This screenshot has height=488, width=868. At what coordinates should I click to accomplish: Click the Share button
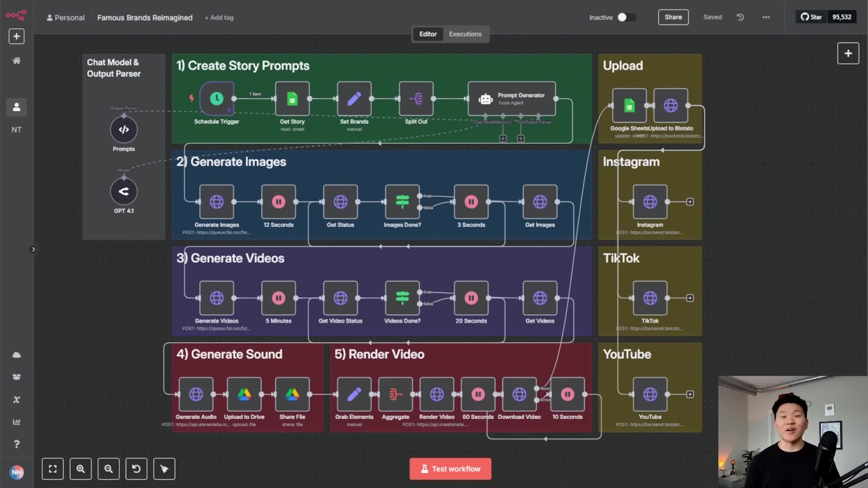(x=673, y=17)
